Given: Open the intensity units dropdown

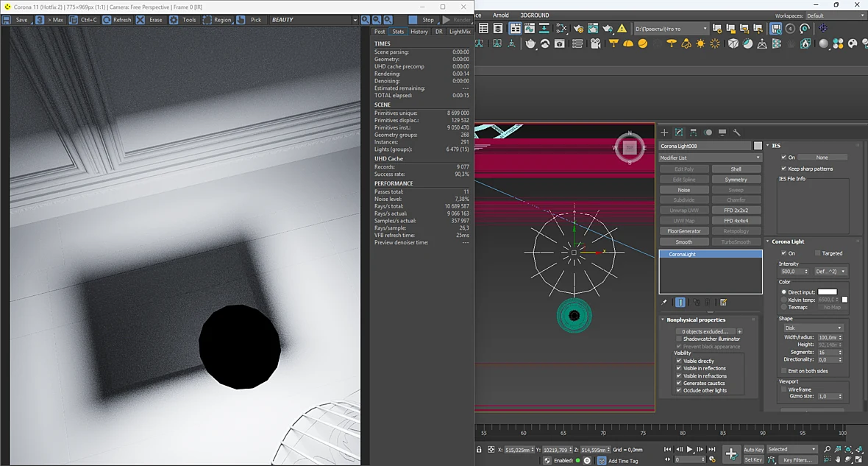Looking at the screenshot, I should pos(830,272).
